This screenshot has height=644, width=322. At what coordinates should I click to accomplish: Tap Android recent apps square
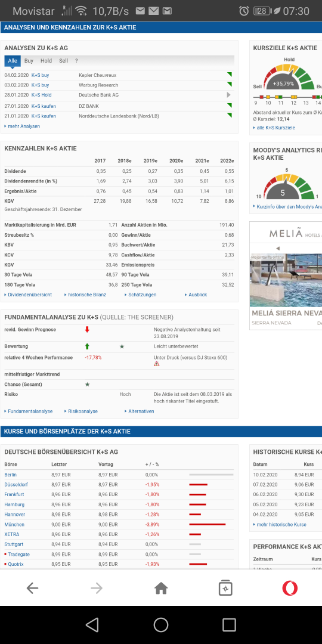(x=229, y=625)
